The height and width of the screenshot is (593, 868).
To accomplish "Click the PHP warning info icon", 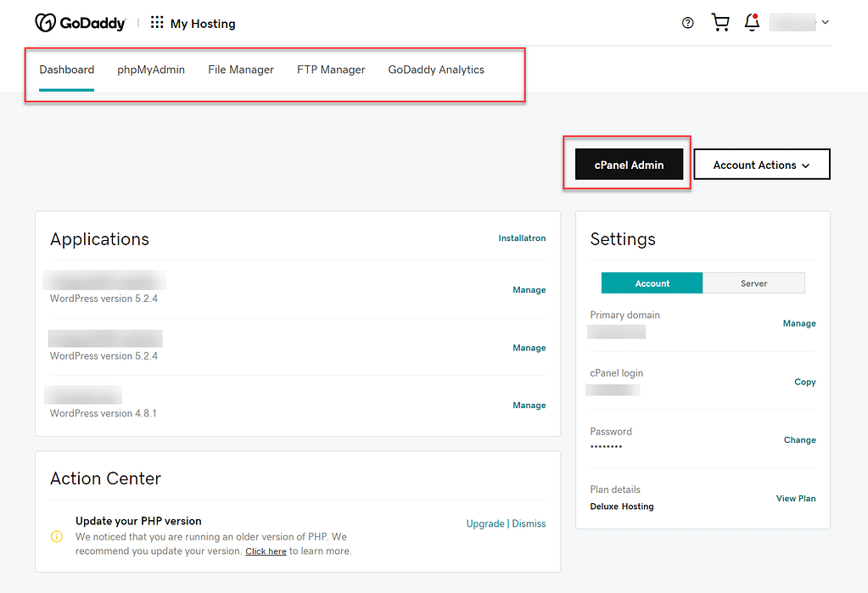I will 57,536.
